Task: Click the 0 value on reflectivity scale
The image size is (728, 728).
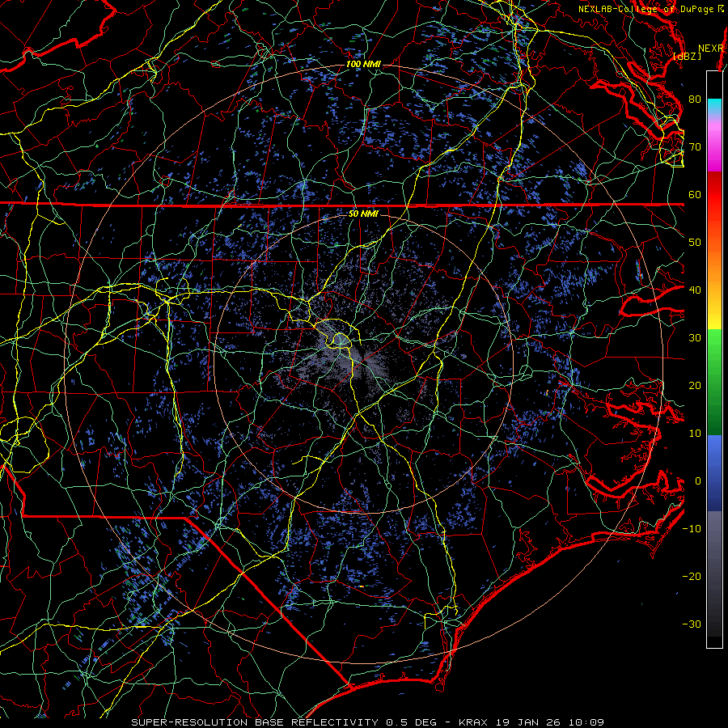Action: [698, 481]
